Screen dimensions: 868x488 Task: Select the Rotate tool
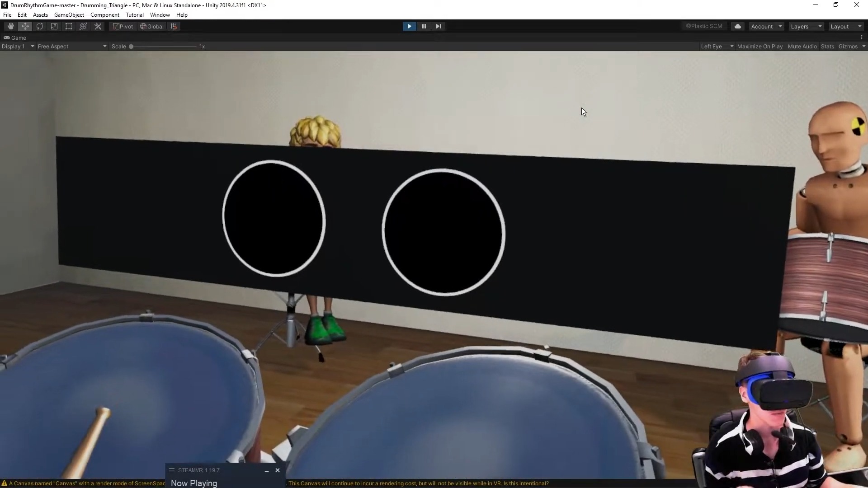tap(40, 26)
